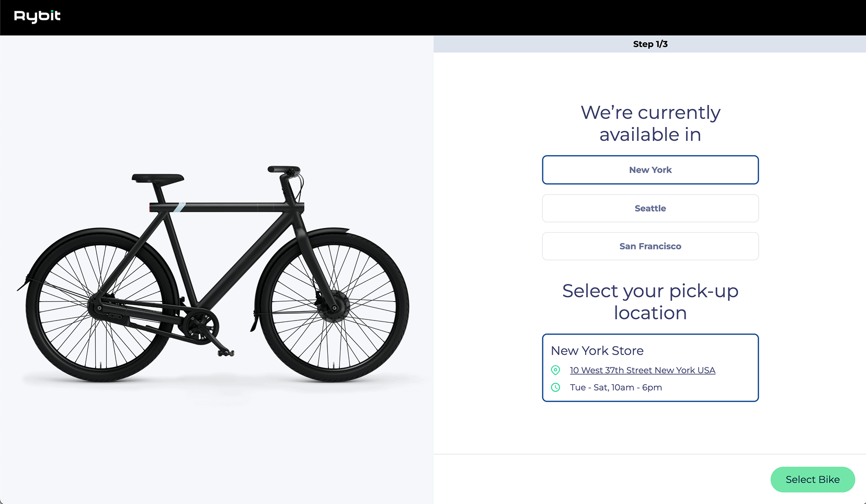The width and height of the screenshot is (866, 504).
Task: Click the green location pin icon
Action: tap(556, 370)
